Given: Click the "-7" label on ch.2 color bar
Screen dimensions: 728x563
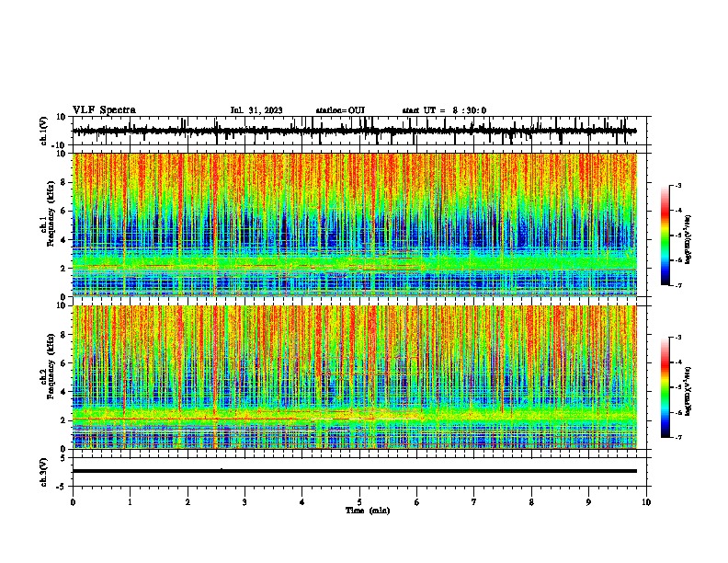Looking at the screenshot, I should [678, 438].
